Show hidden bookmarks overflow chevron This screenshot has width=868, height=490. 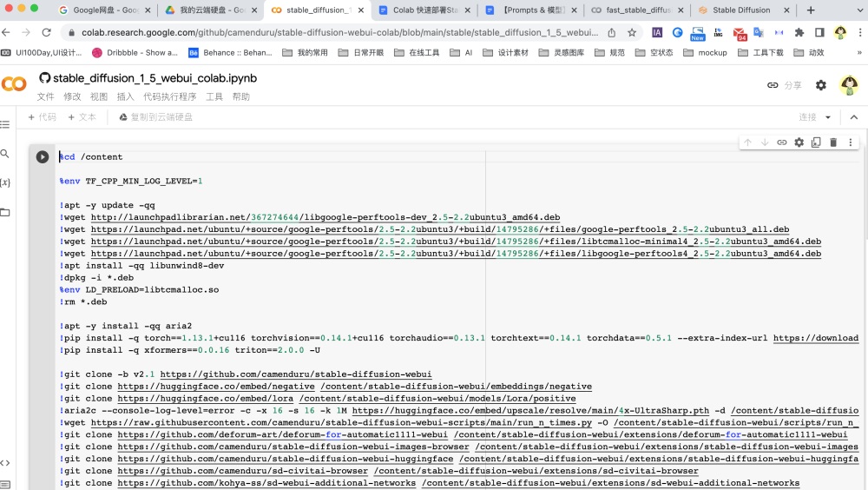click(x=858, y=52)
